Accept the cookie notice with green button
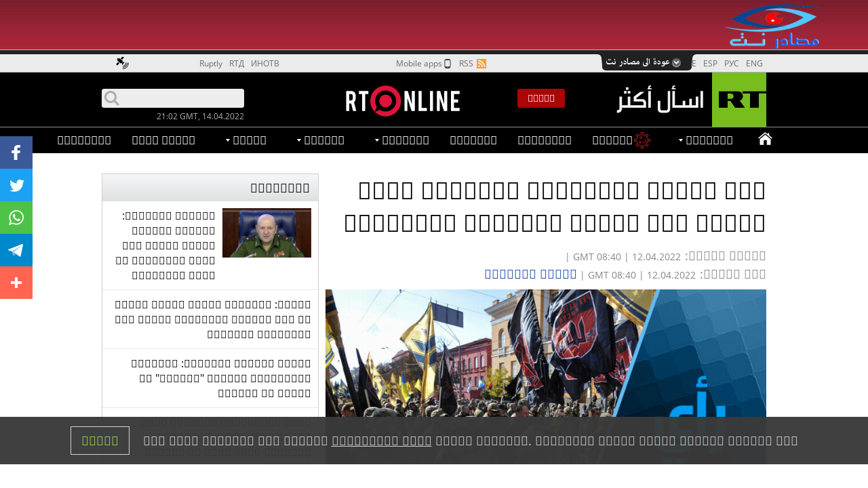The image size is (868, 488). [x=100, y=441]
